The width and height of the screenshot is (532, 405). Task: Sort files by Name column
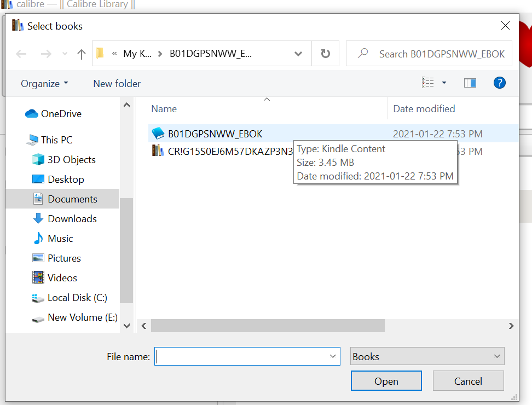pos(164,109)
